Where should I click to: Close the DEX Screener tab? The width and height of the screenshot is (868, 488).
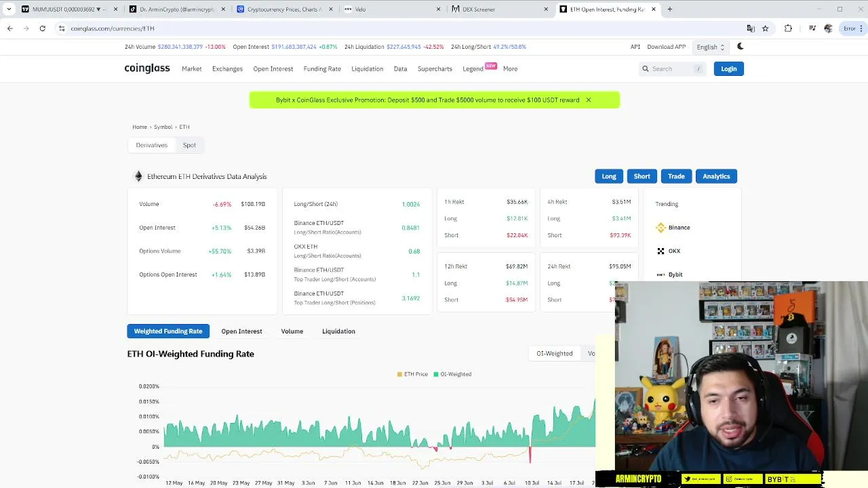point(546,9)
